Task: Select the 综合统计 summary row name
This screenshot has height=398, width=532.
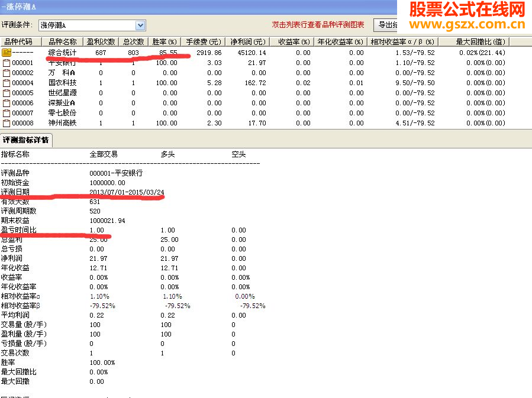Action: [62, 53]
